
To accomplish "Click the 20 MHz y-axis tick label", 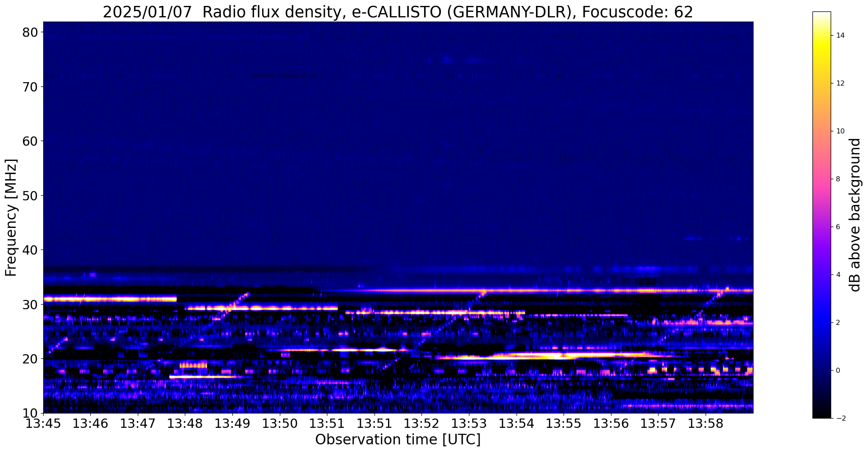I will 30,359.
